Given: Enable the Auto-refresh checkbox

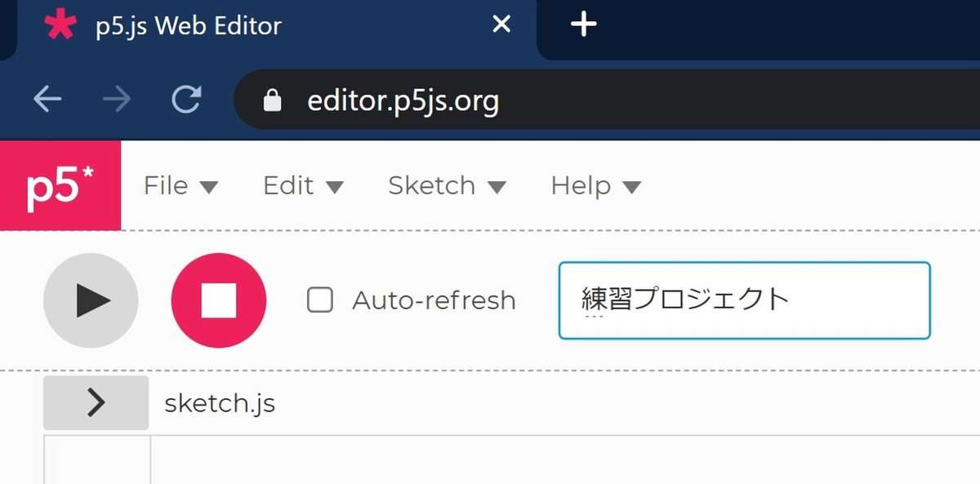Looking at the screenshot, I should [x=319, y=300].
